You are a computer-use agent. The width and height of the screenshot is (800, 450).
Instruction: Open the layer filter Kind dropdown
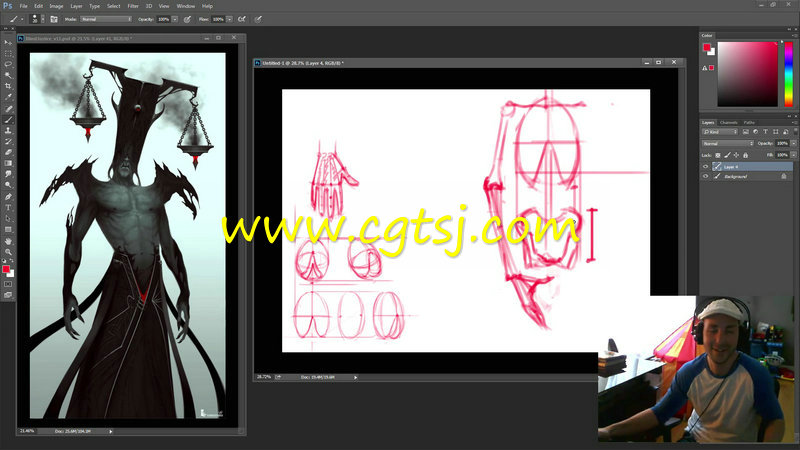click(x=720, y=132)
